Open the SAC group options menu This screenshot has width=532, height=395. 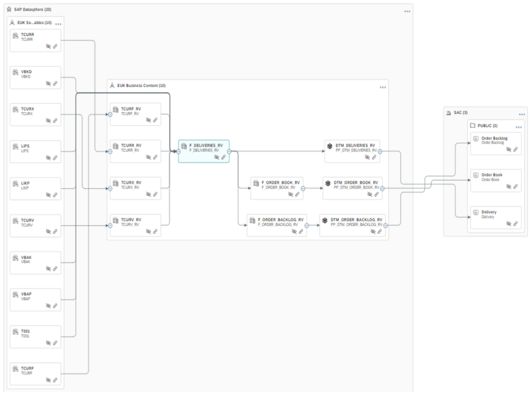[x=522, y=114]
